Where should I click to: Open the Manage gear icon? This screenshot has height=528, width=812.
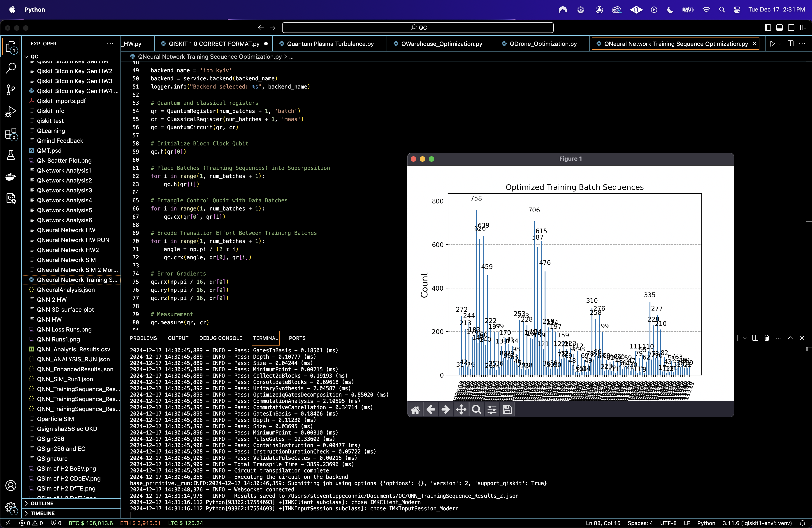pyautogui.click(x=11, y=507)
